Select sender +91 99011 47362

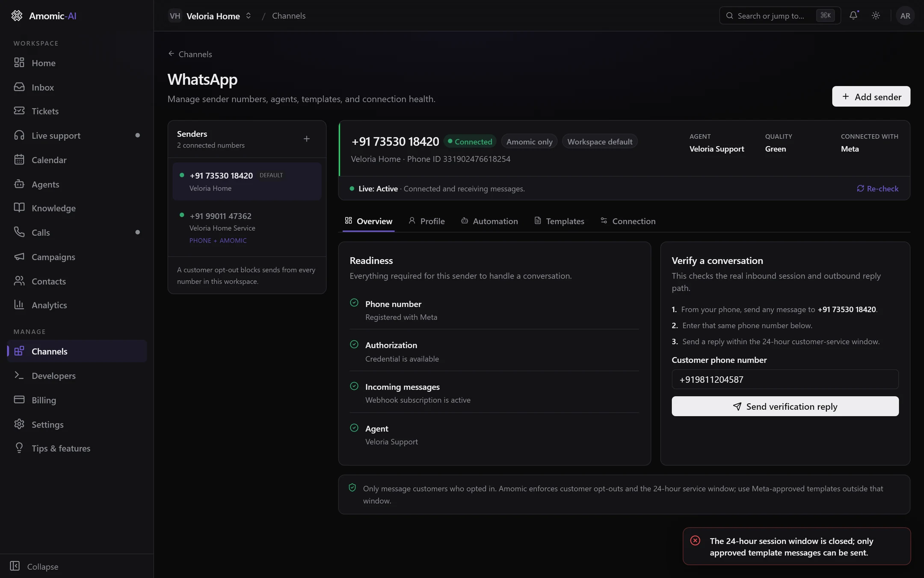coord(247,228)
